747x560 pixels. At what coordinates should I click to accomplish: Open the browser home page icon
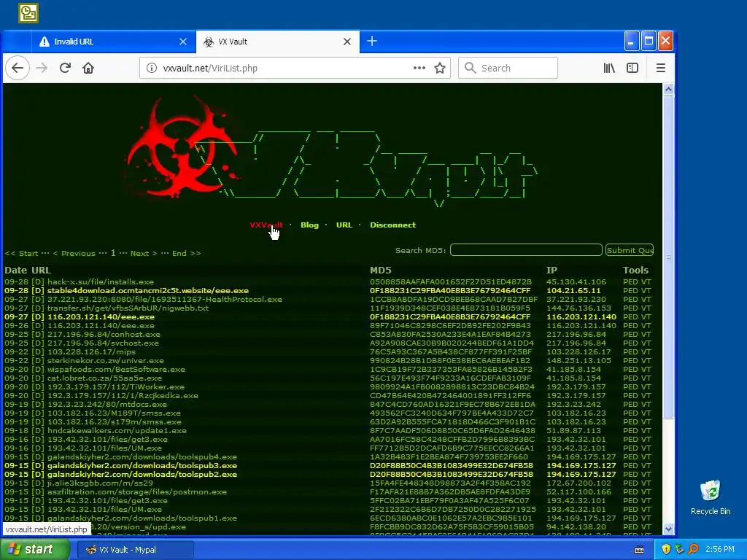(88, 68)
